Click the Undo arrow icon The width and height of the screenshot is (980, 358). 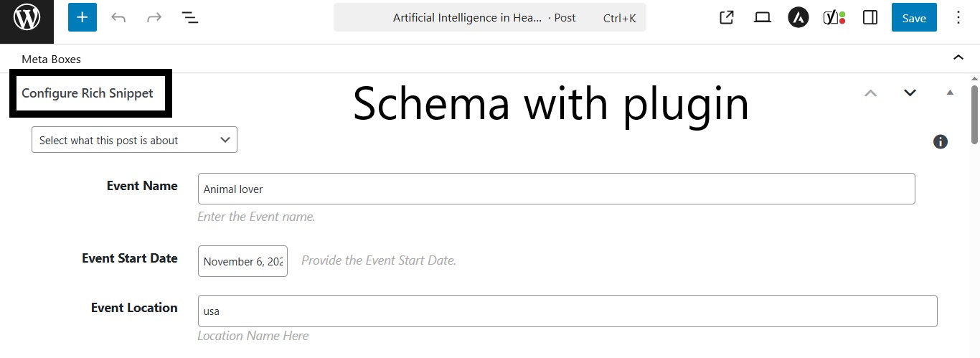tap(118, 18)
